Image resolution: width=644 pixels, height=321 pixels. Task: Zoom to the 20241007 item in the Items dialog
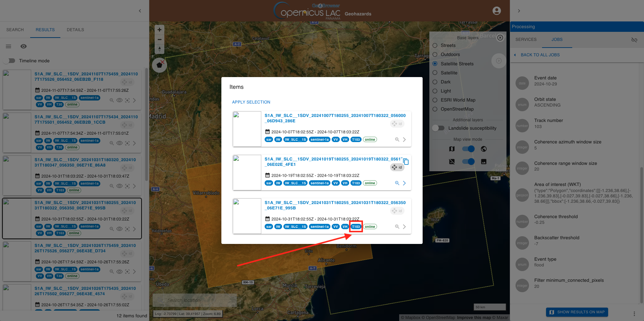point(397,140)
